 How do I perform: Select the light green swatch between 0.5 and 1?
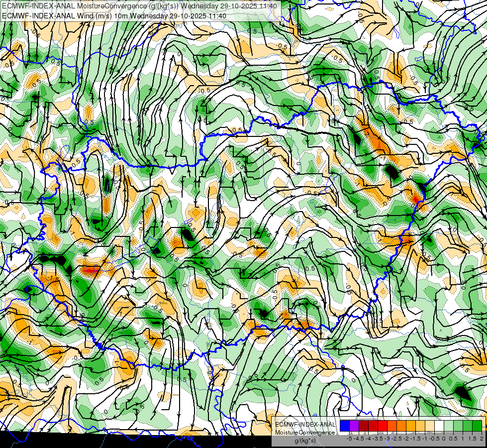tap(458, 426)
